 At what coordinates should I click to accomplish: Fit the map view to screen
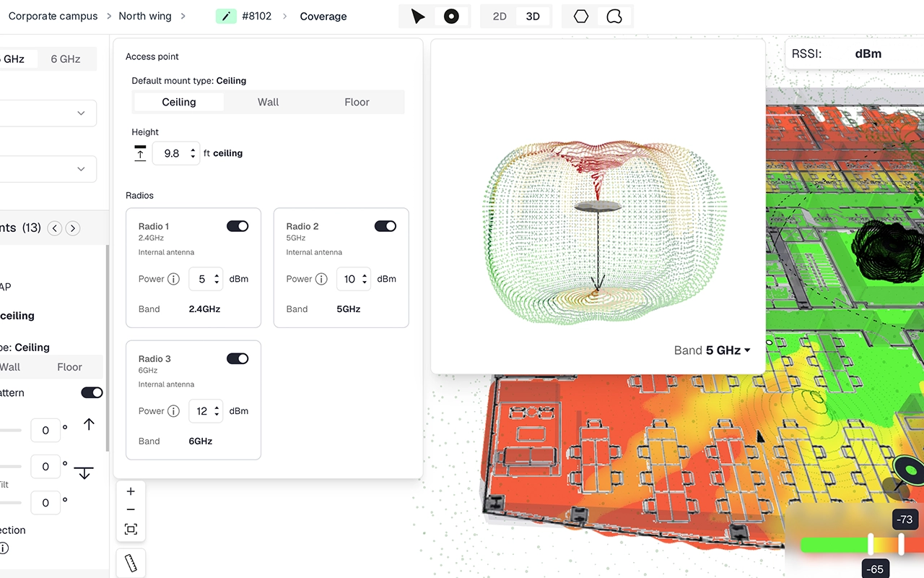click(x=131, y=529)
